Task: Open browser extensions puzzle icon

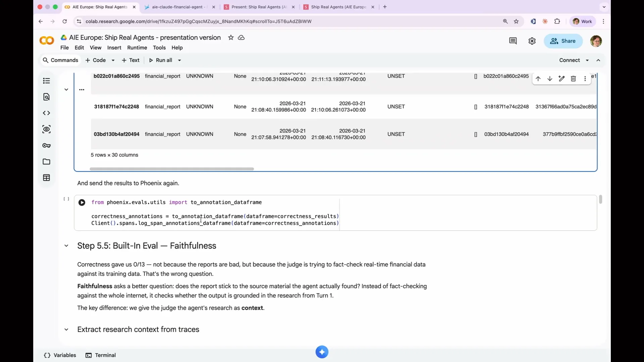Action: 557,21
